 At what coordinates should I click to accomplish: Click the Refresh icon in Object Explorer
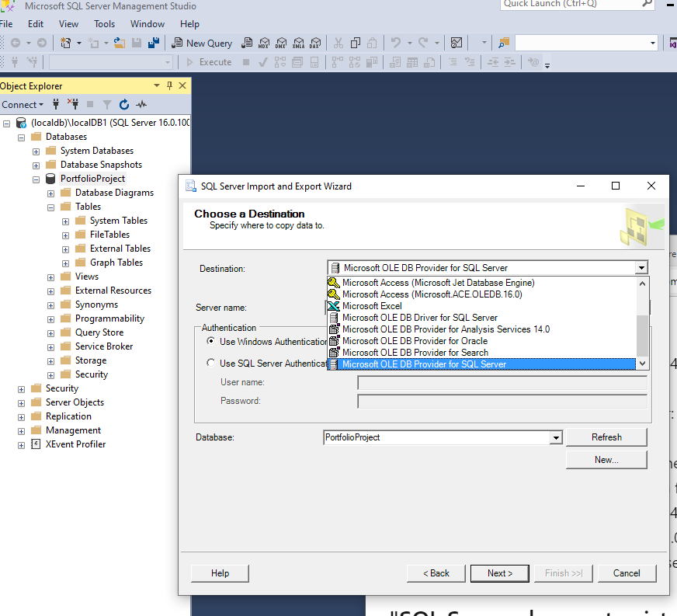pos(124,104)
